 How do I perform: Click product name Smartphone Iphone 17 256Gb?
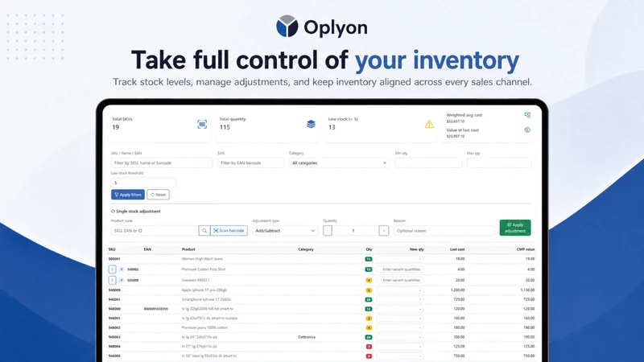click(x=206, y=299)
